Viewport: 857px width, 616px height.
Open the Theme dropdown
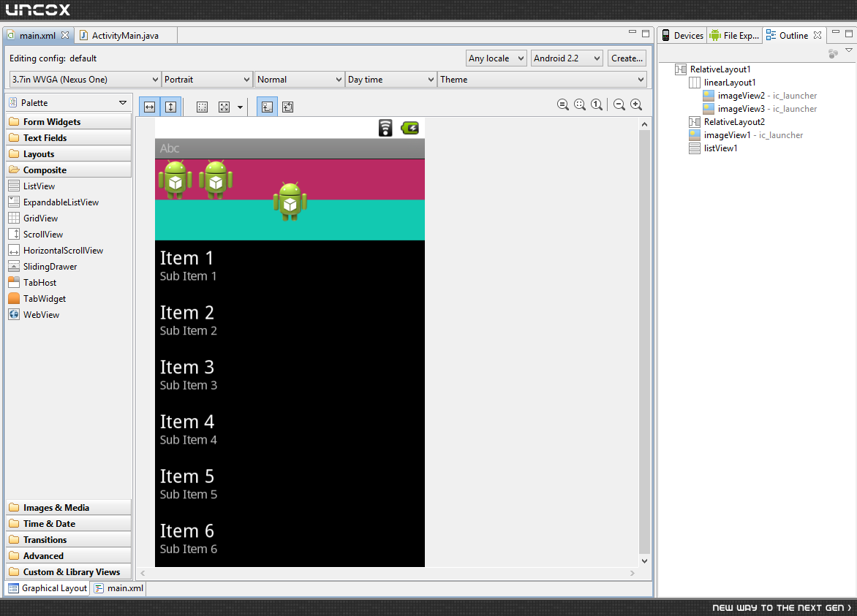(542, 79)
